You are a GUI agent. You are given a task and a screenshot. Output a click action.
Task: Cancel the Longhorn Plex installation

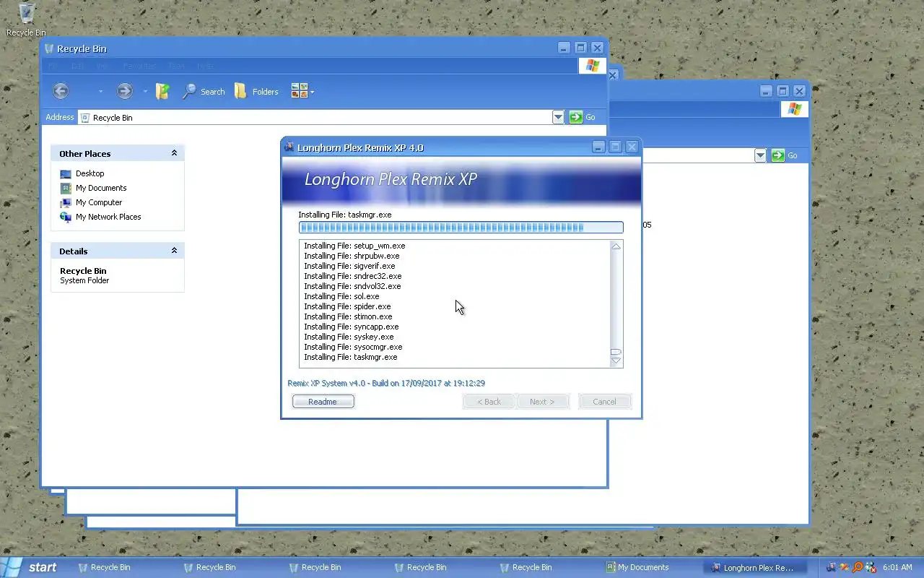point(604,402)
